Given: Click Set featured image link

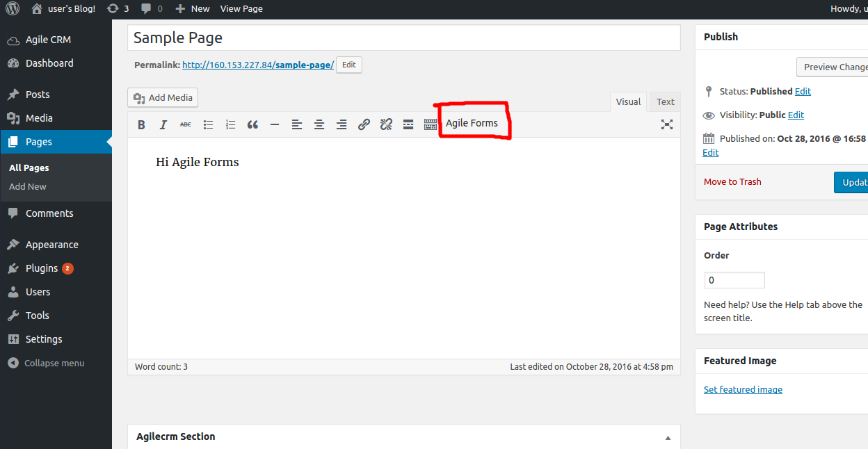Looking at the screenshot, I should point(743,389).
